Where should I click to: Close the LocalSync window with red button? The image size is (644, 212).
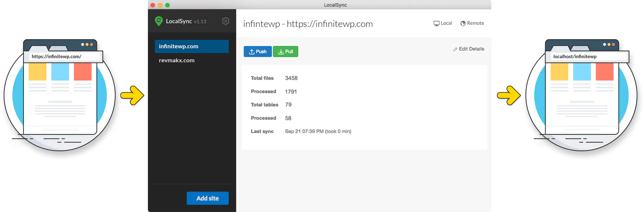tap(153, 5)
